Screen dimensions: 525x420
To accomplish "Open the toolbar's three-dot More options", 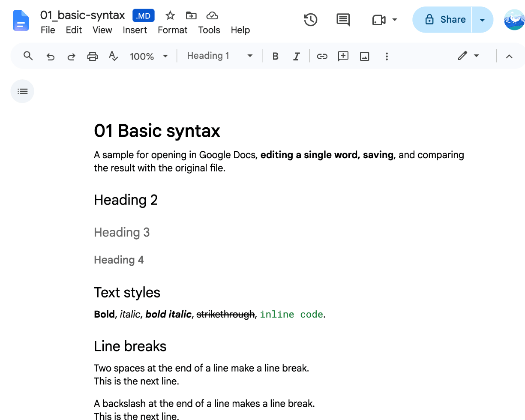I will tap(387, 56).
